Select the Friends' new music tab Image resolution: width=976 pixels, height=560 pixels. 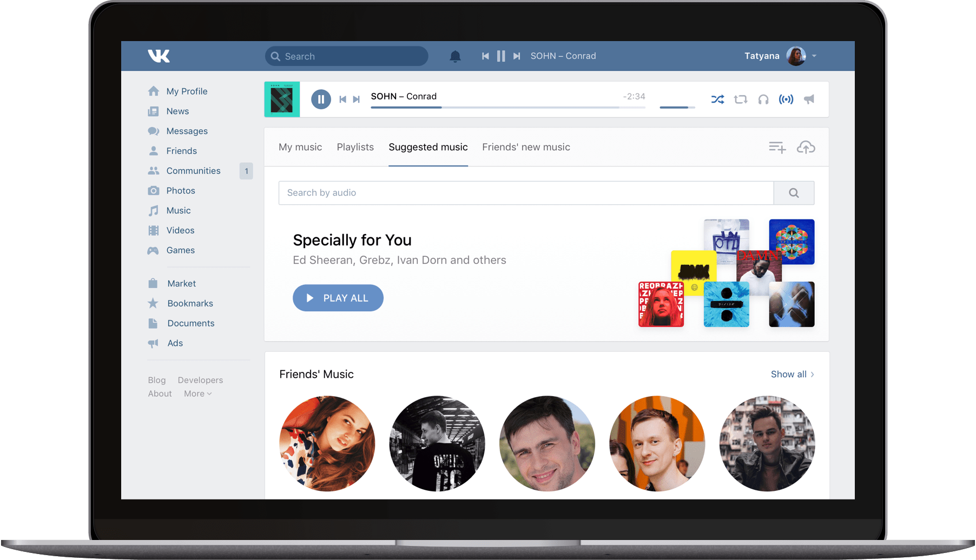click(526, 147)
